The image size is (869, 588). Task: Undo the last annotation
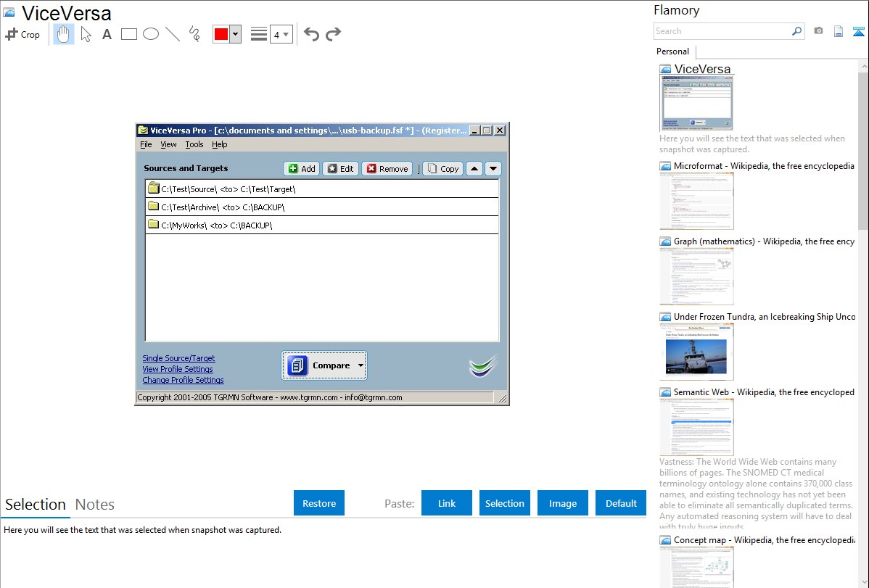click(311, 34)
